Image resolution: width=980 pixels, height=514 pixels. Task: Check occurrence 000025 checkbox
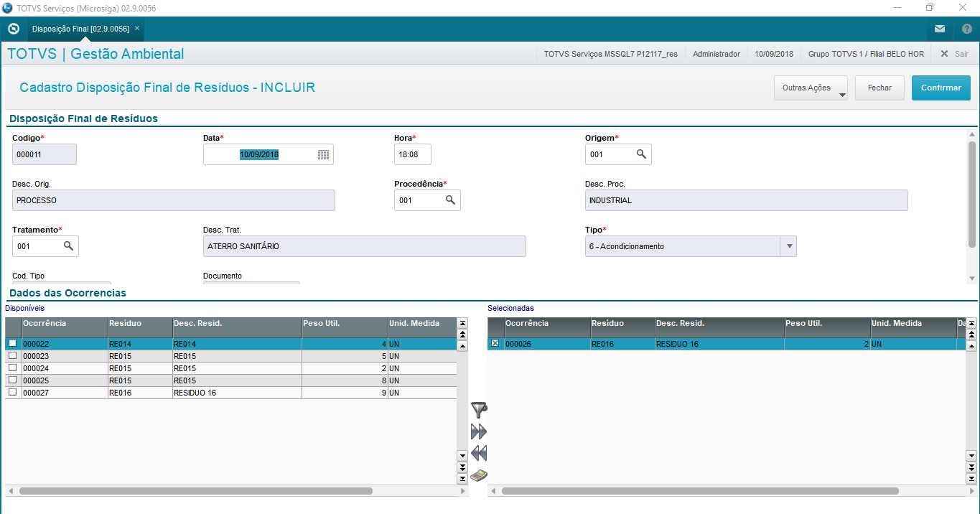(x=12, y=380)
